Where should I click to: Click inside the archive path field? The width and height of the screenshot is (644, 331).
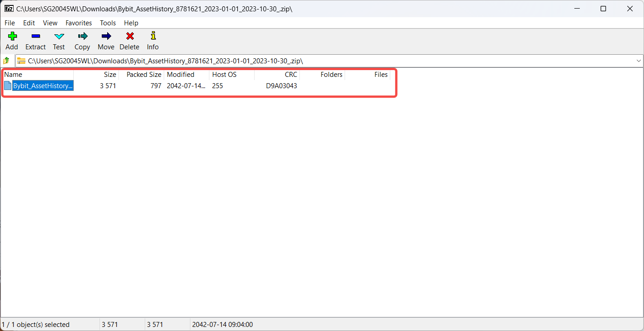pos(317,61)
